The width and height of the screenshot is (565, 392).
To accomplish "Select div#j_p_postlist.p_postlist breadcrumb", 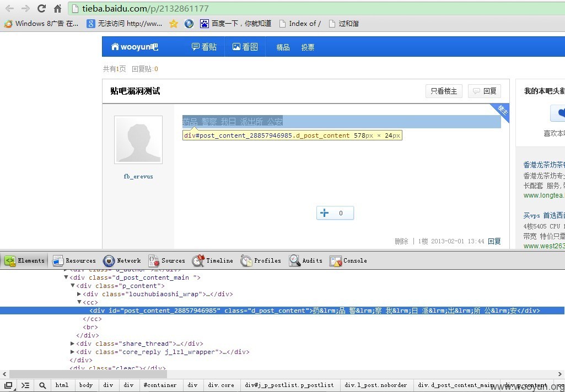I will tap(289, 385).
